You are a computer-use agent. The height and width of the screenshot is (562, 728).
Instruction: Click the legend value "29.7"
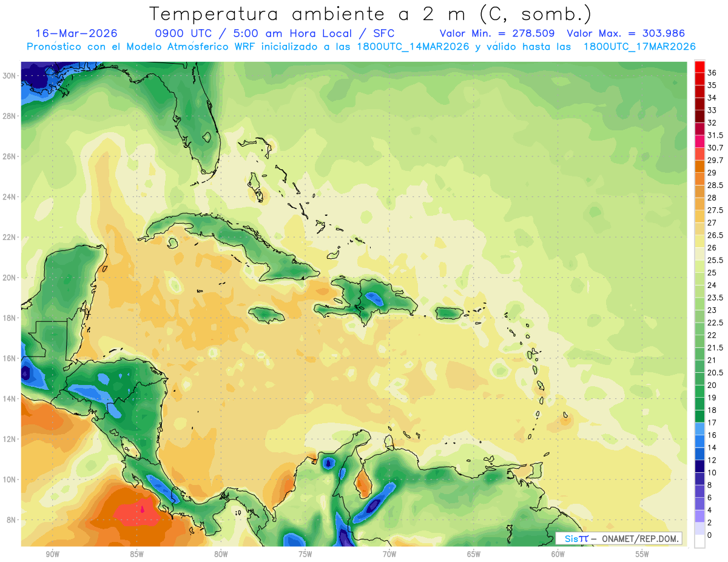[715, 160]
